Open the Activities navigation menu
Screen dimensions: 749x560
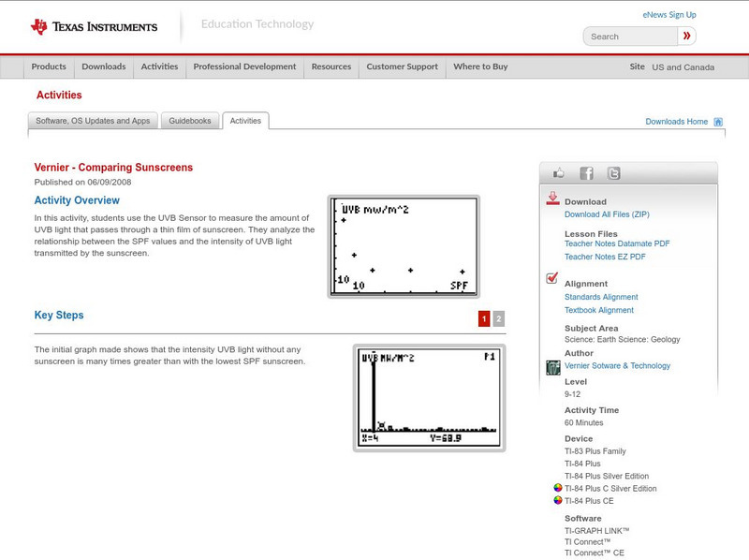[x=159, y=66]
